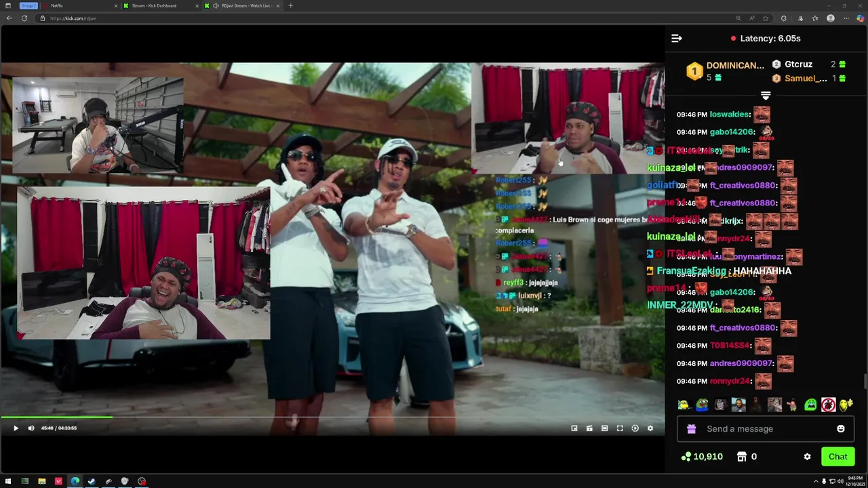The height and width of the screenshot is (488, 868).
Task: Click username FransuaEzekigg in chat
Action: tap(691, 271)
